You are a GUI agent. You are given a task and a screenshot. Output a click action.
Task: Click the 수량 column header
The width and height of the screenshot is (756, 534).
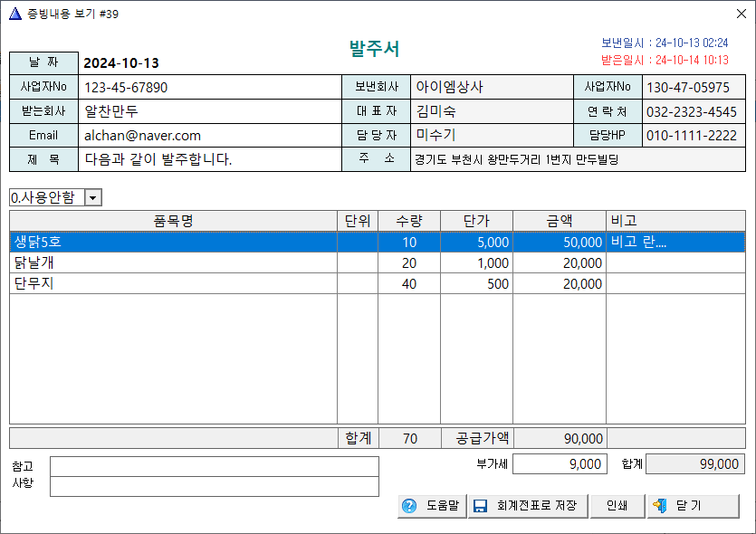click(409, 221)
